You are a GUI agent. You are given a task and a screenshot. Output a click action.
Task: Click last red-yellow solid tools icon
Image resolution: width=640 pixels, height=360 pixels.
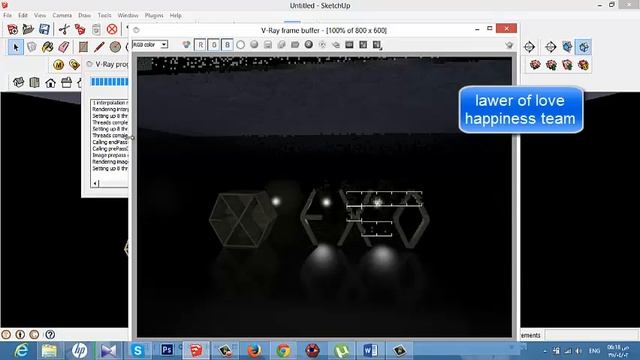coord(583,65)
